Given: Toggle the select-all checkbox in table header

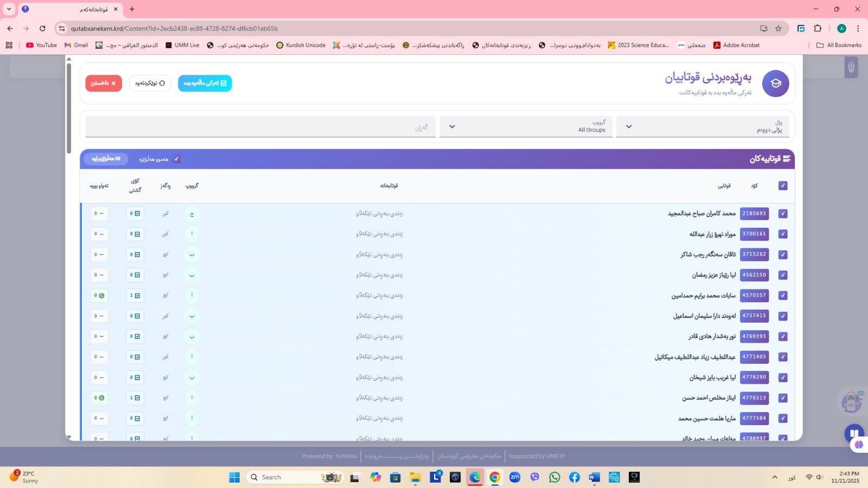Looking at the screenshot, I should (x=782, y=185).
